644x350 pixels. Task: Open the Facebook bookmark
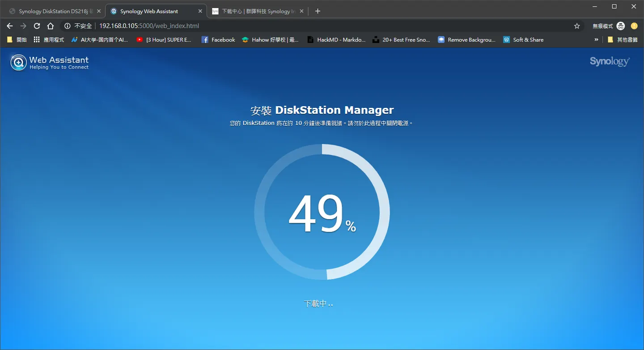tap(218, 40)
